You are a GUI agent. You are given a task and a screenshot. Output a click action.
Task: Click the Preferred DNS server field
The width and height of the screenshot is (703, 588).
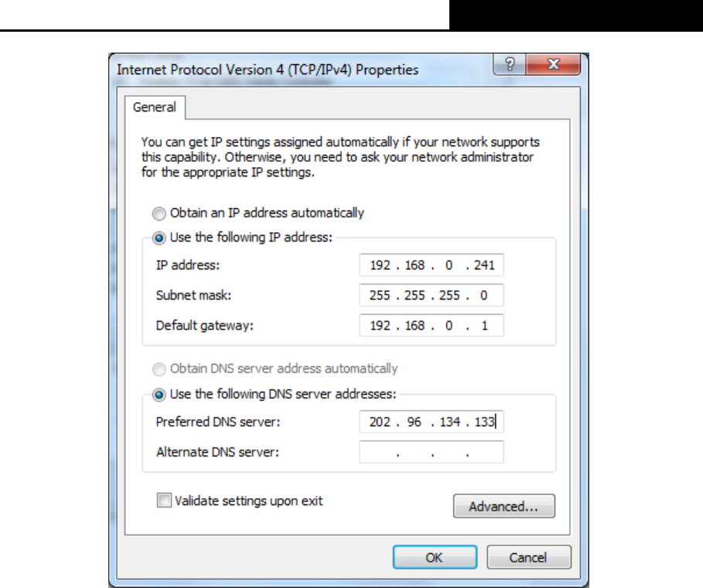pyautogui.click(x=432, y=422)
